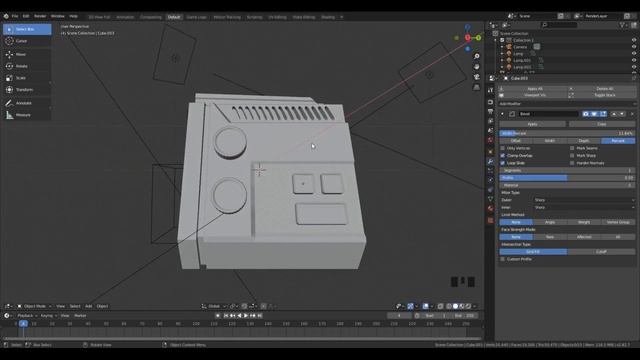The height and width of the screenshot is (360, 640).
Task: Open the Window menu
Action: coord(58,16)
